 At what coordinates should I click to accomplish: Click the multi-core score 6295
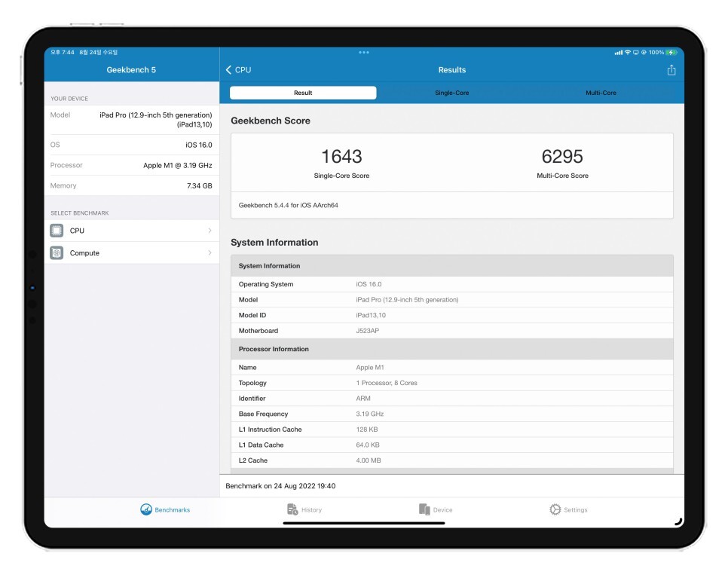point(562,157)
